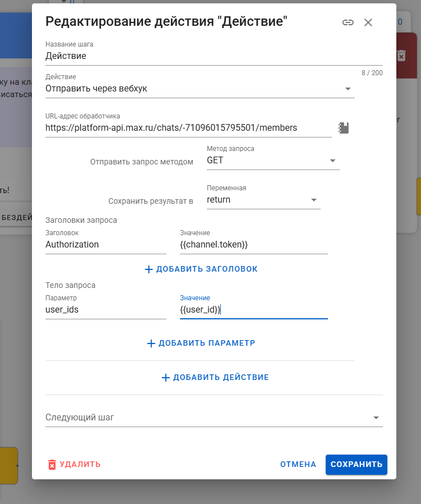Screen dimensions: 421x504
Task: Save the action with СОХРАНИТЬ
Action: click(356, 464)
